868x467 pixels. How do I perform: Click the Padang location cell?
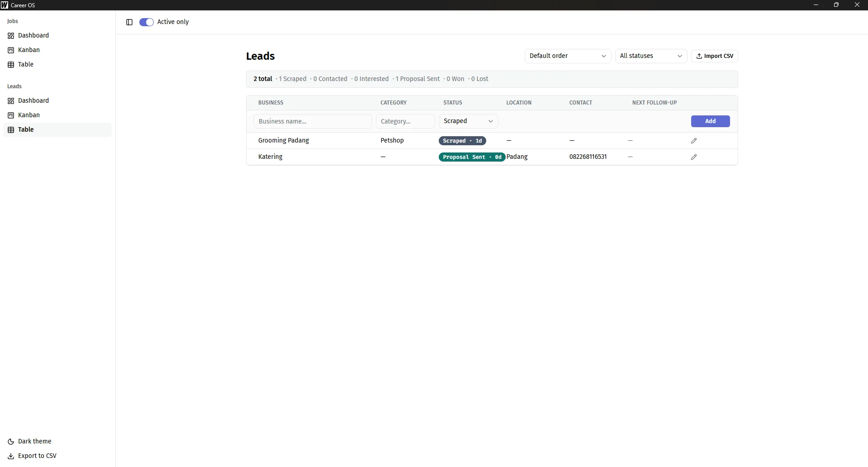(x=517, y=157)
